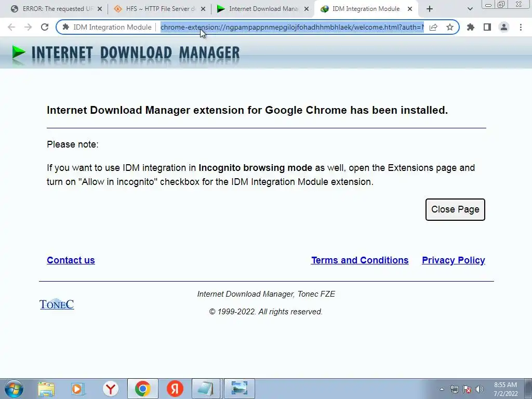Click the Internet Download Manager header logo
The image size is (532, 399).
[x=126, y=54]
